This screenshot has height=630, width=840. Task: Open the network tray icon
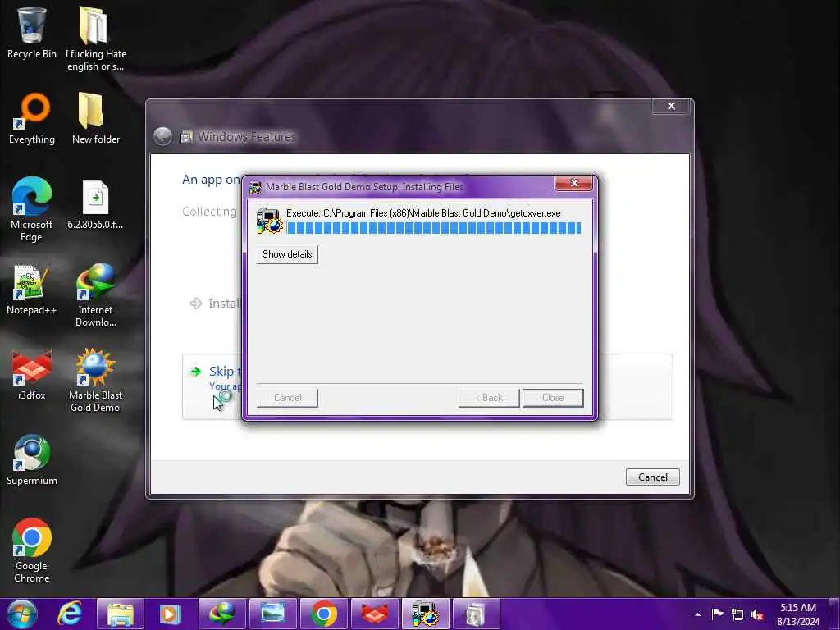click(737, 615)
